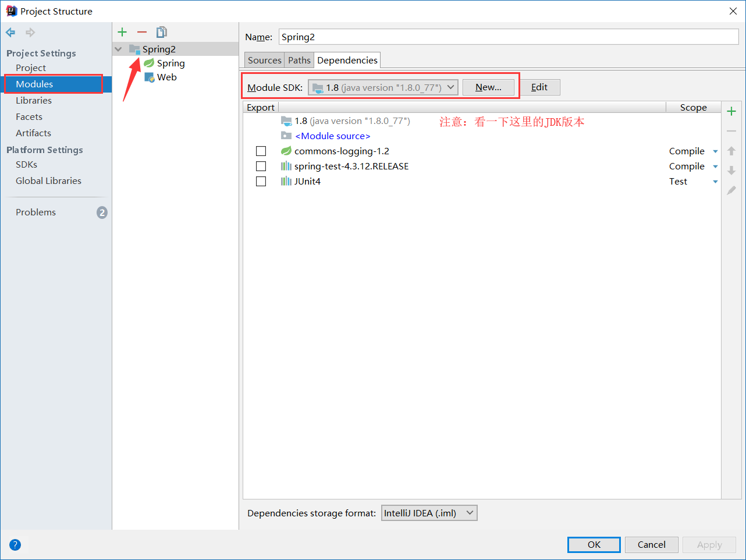Select the commons-logging-1.2 row text
746x560 pixels.
pos(342,151)
